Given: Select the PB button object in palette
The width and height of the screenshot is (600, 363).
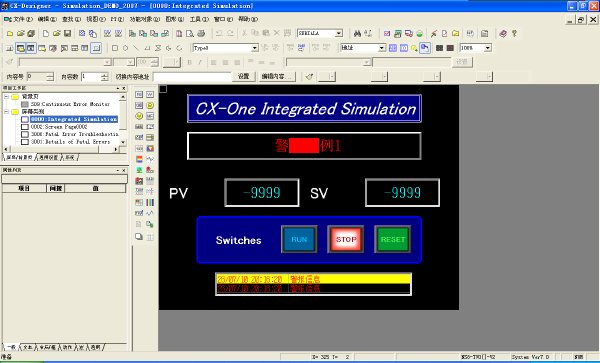Looking at the screenshot, I should [139, 94].
